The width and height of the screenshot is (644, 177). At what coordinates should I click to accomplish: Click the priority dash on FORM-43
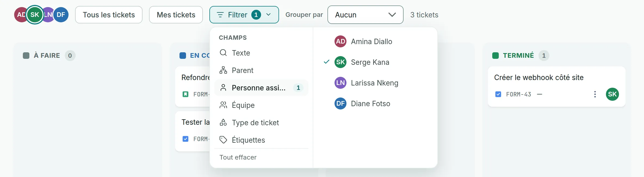[540, 94]
